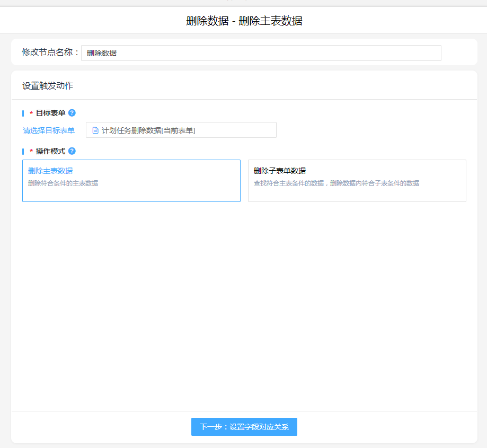The image size is (487, 448).
Task: Click the 修改节点名称 label text
Action: 50,52
